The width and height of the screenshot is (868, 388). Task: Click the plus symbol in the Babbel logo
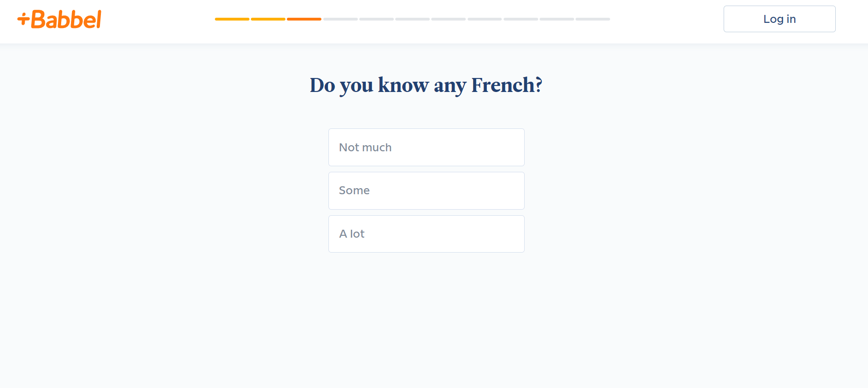coord(23,20)
